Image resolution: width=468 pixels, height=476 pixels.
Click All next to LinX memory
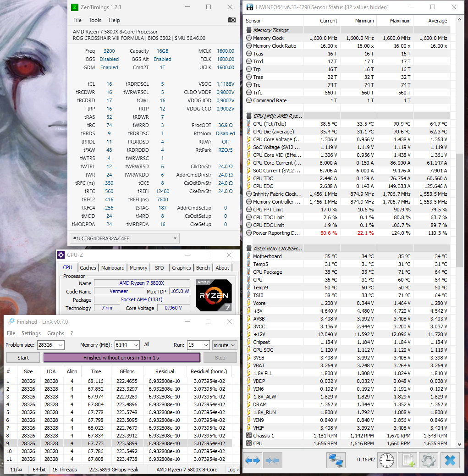click(147, 344)
